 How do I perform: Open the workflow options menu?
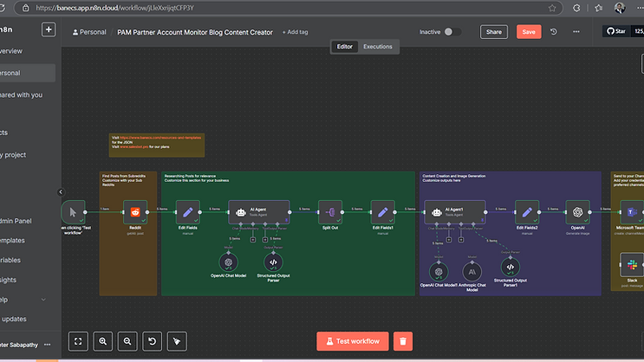click(576, 31)
